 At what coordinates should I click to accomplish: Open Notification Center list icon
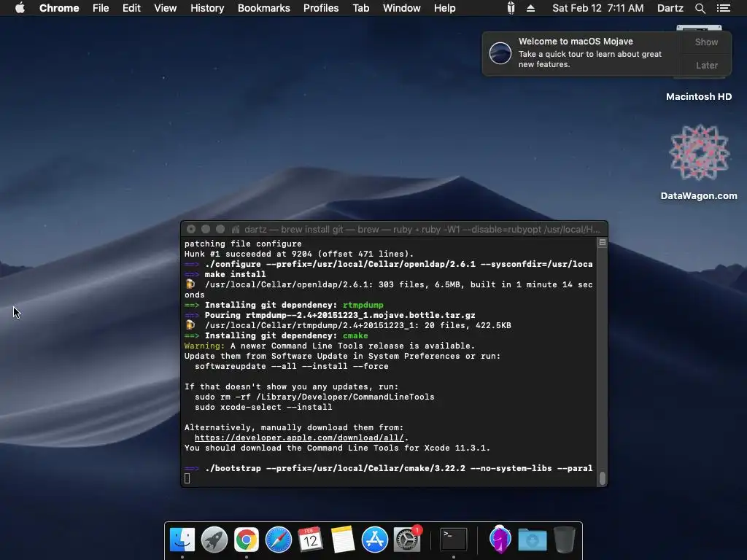(x=724, y=8)
